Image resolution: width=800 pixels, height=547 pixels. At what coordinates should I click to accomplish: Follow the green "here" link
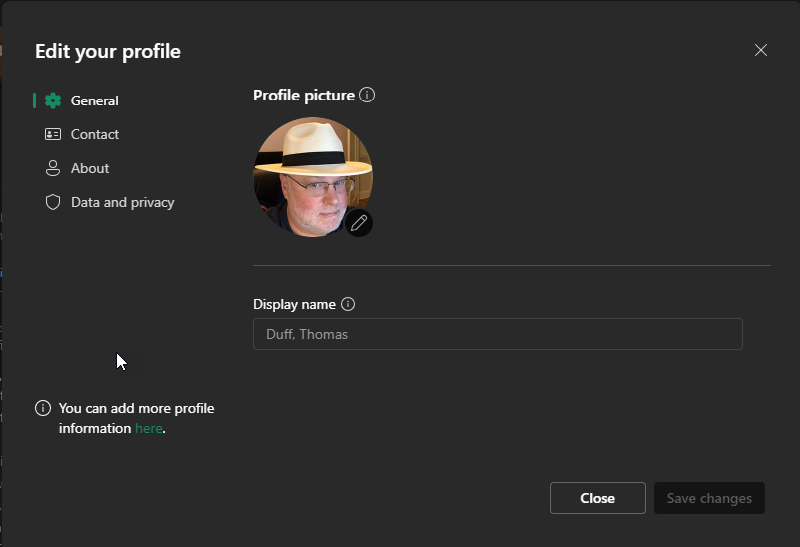[x=148, y=428]
